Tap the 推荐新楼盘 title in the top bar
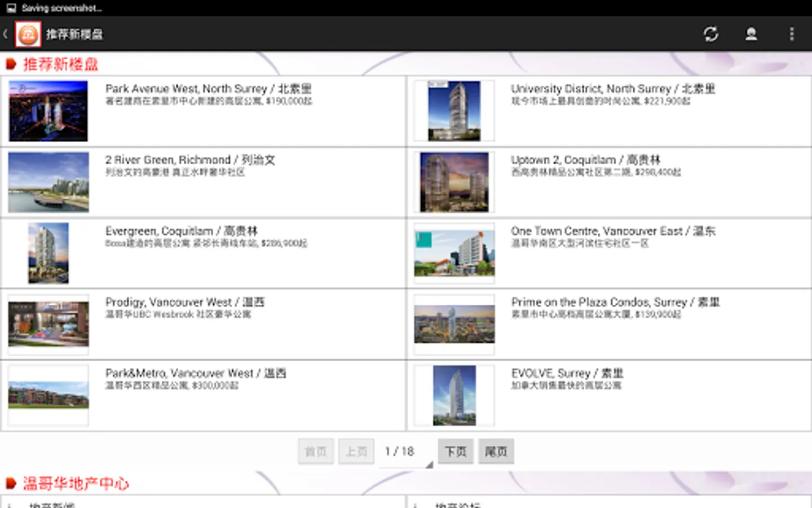The image size is (812, 508). click(74, 34)
